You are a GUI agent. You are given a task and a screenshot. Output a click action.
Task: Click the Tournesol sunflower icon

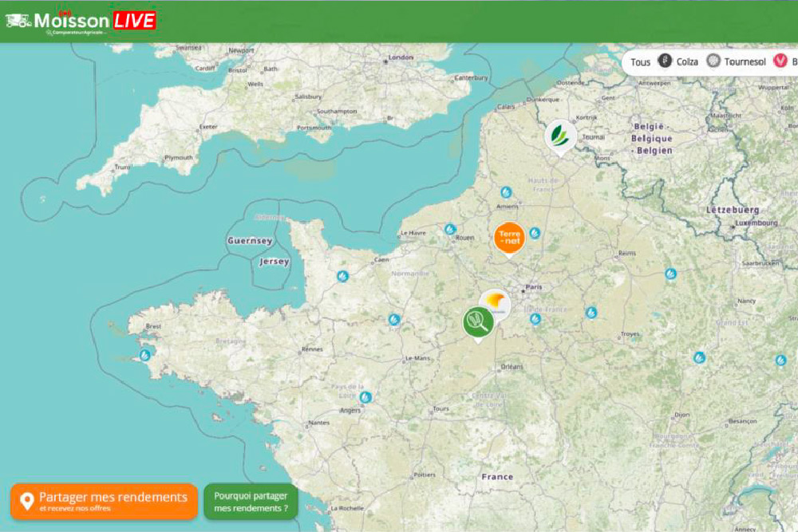713,61
